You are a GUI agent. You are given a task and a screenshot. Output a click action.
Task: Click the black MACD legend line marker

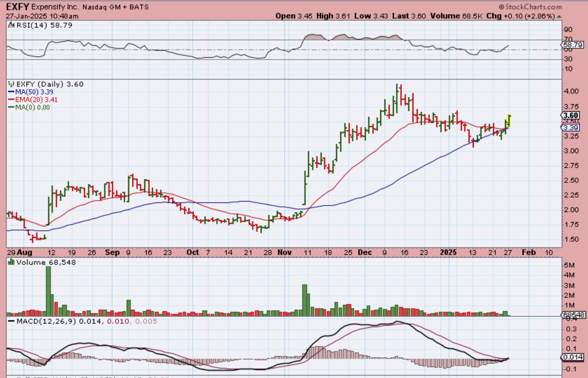click(x=11, y=321)
